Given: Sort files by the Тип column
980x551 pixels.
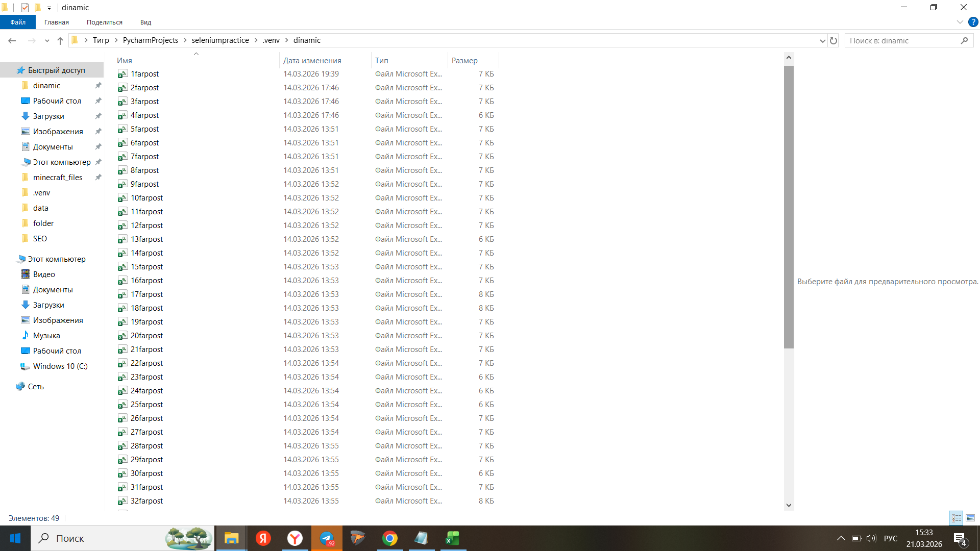Looking at the screenshot, I should point(382,60).
